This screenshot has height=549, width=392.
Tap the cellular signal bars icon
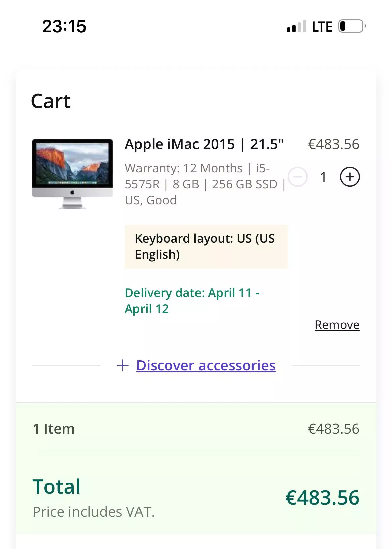(x=296, y=26)
